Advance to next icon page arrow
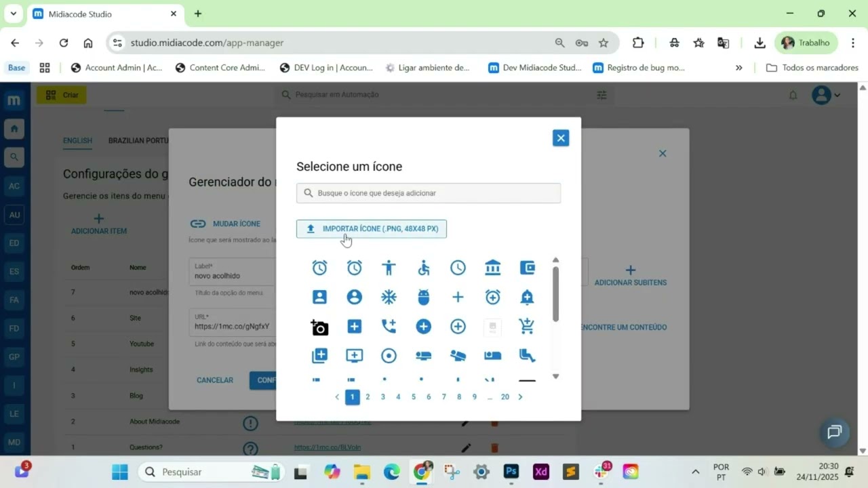Screen dimensions: 868x488 tap(520, 397)
